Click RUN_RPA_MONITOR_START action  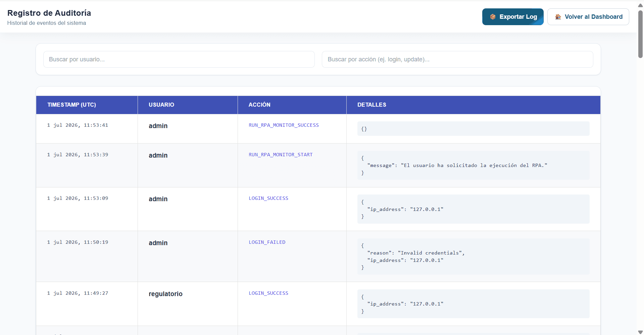[281, 155]
